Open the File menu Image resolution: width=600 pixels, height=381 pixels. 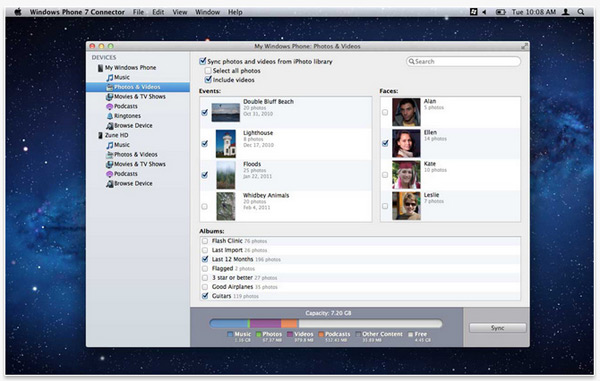[138, 12]
